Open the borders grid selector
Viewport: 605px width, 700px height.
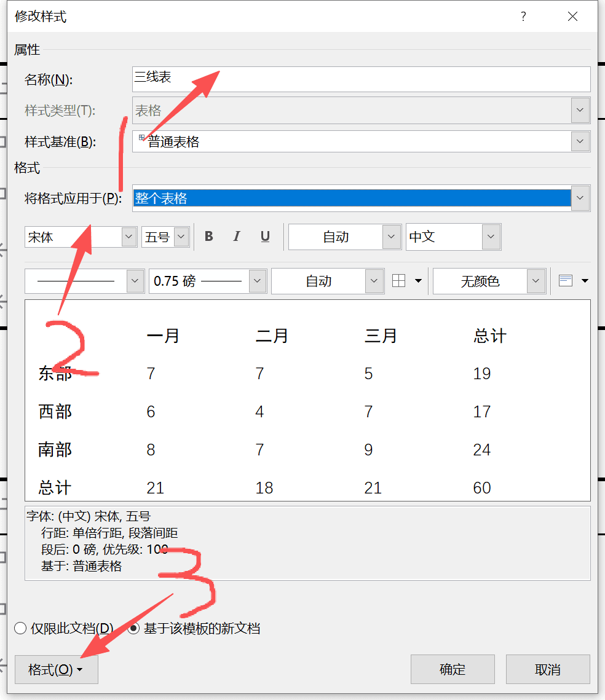tap(400, 281)
